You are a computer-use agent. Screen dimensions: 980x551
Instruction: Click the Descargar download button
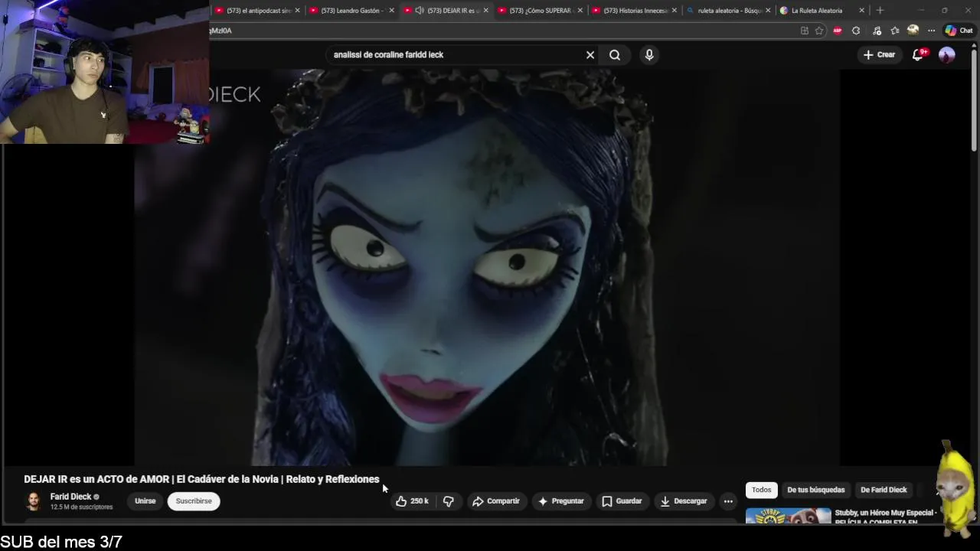pyautogui.click(x=684, y=501)
